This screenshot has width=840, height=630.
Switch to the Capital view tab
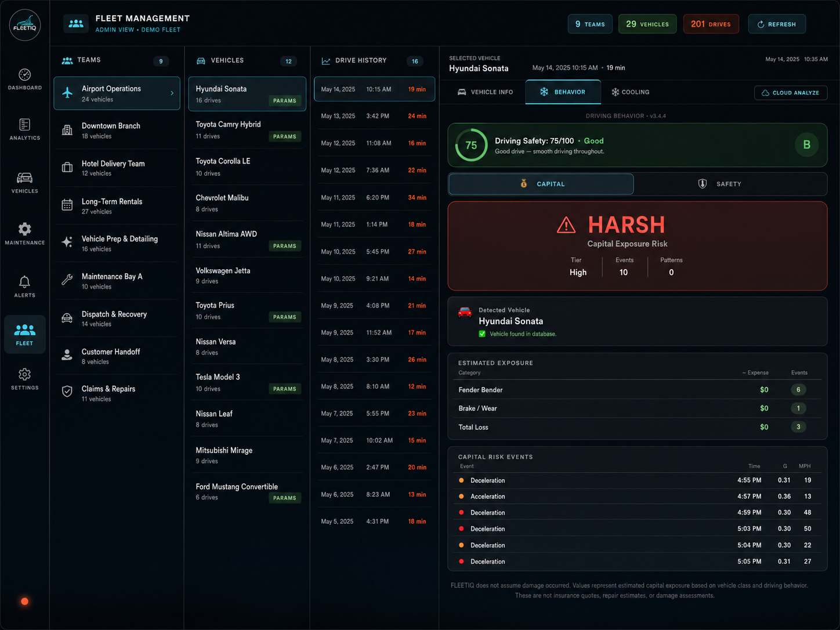pos(541,184)
